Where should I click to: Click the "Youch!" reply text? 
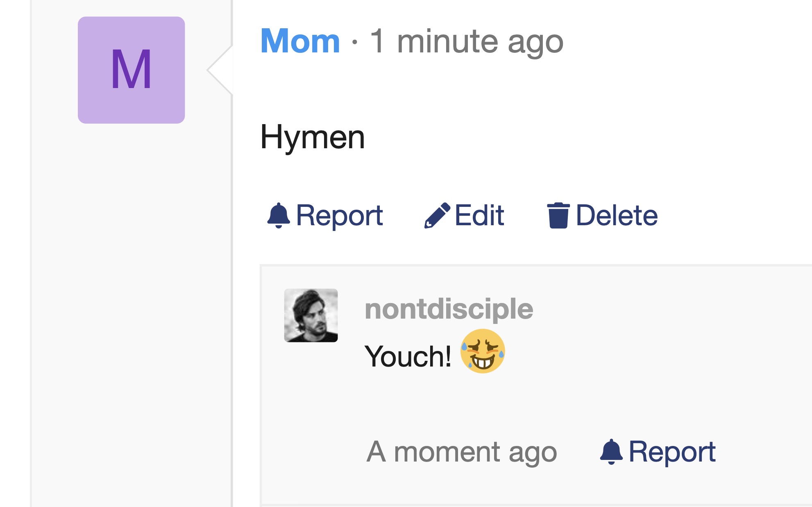pos(408,356)
